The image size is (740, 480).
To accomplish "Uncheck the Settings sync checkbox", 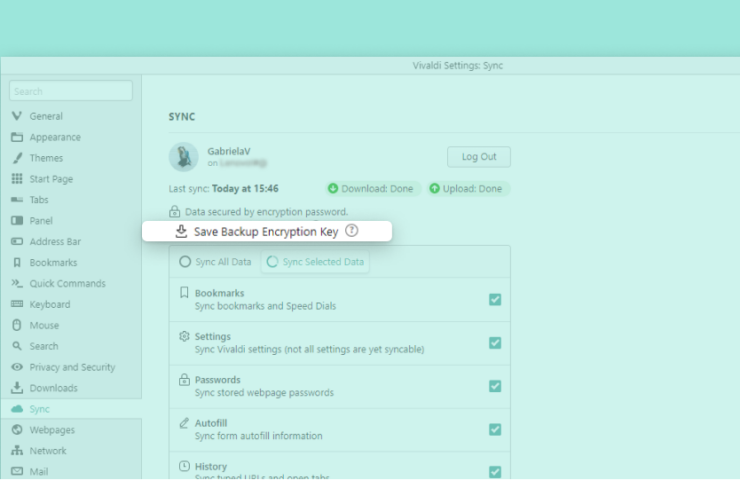I will pyautogui.click(x=495, y=343).
